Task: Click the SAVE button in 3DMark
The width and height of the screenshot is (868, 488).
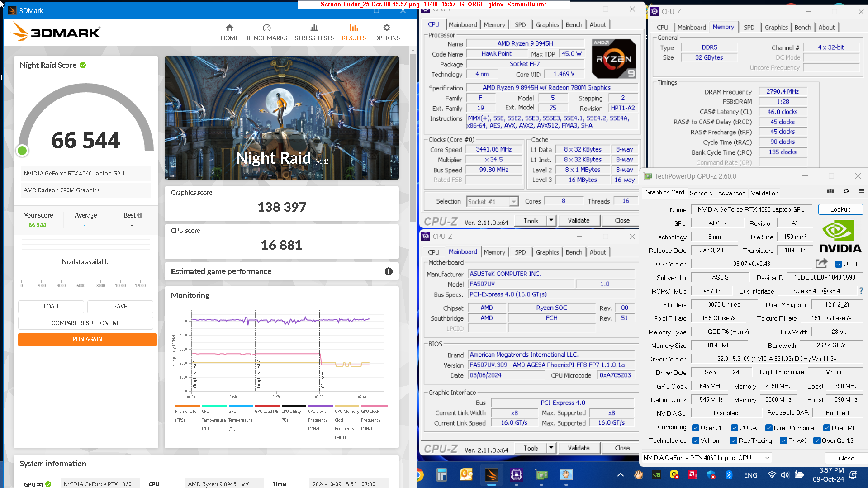Action: [x=120, y=306]
